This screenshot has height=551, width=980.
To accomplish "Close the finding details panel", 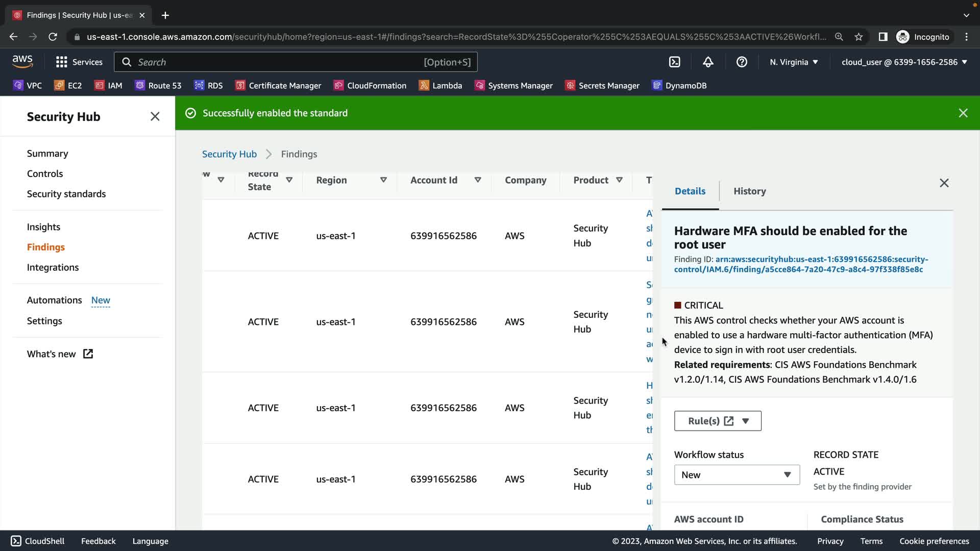I will (x=944, y=183).
